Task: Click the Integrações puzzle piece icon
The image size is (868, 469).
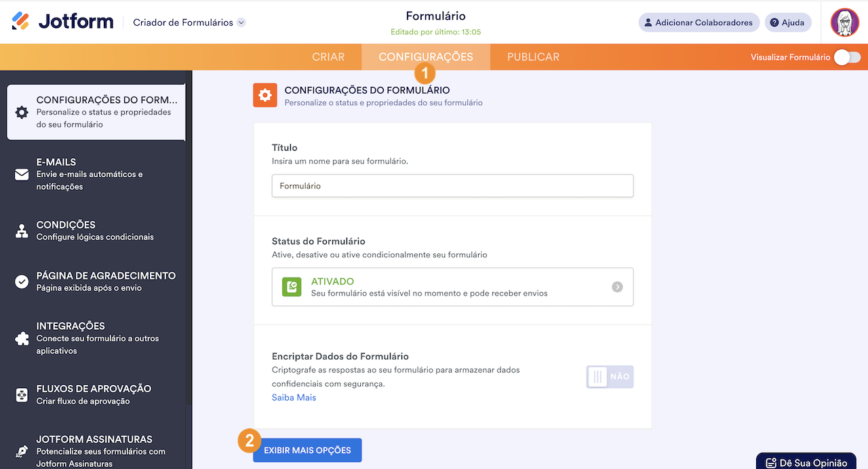Action: [22, 338]
